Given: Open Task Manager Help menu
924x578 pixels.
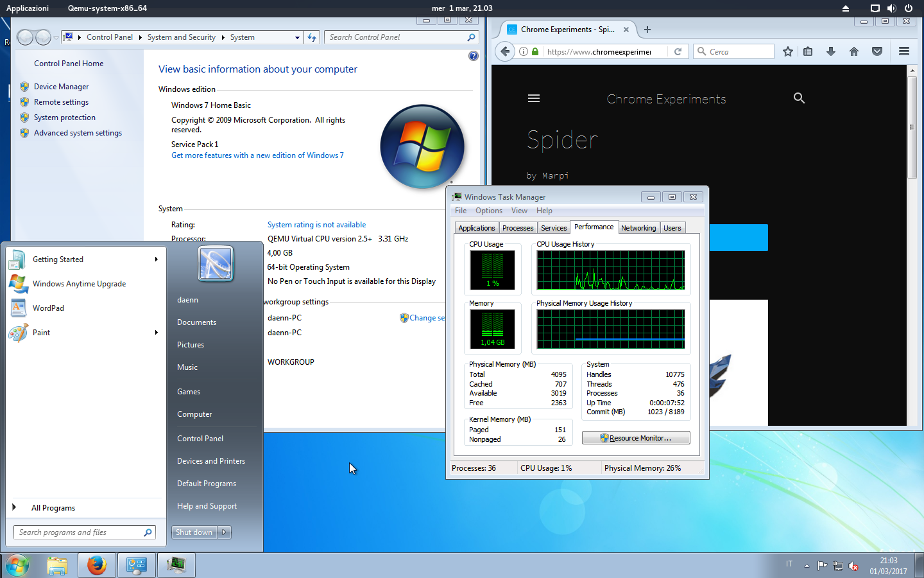Looking at the screenshot, I should (x=544, y=211).
